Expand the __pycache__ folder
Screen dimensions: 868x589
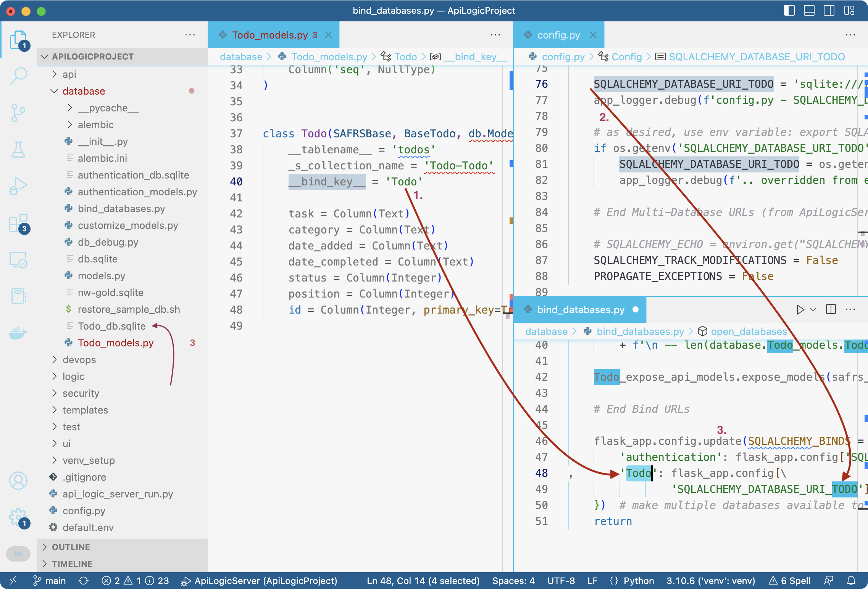[122, 108]
